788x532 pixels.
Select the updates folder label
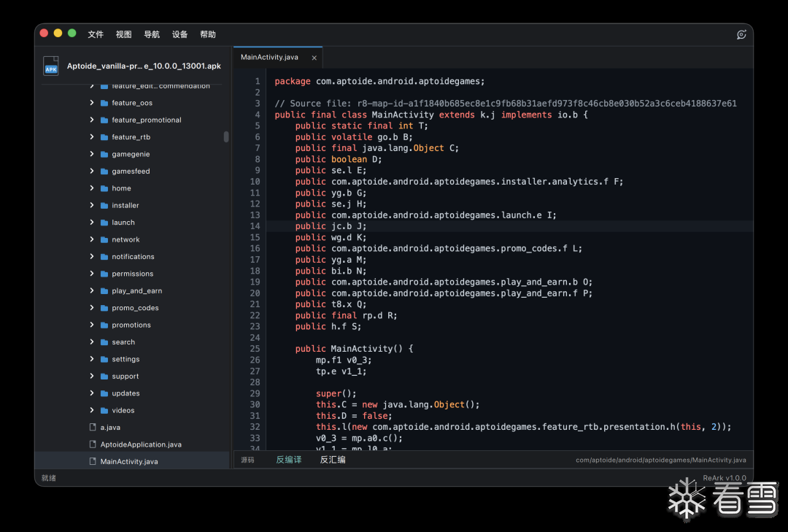pos(125,394)
